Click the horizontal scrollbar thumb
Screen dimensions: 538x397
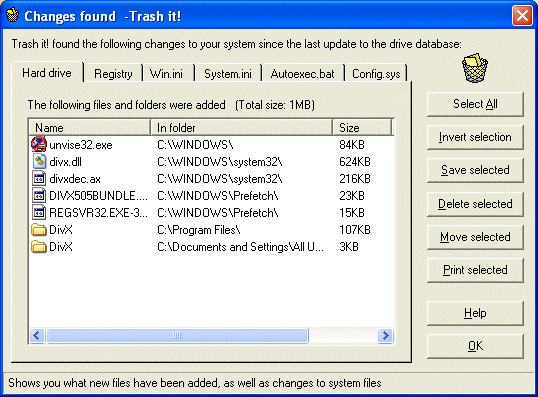[177, 335]
